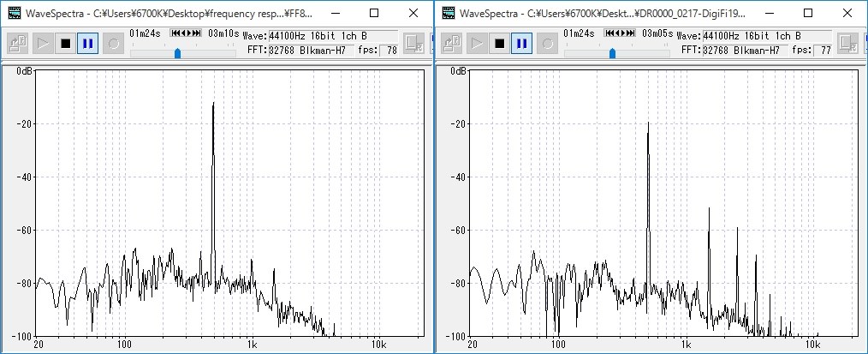868x354 pixels.
Task: Click the seek slider thumb in FF8 window
Action: tap(178, 53)
